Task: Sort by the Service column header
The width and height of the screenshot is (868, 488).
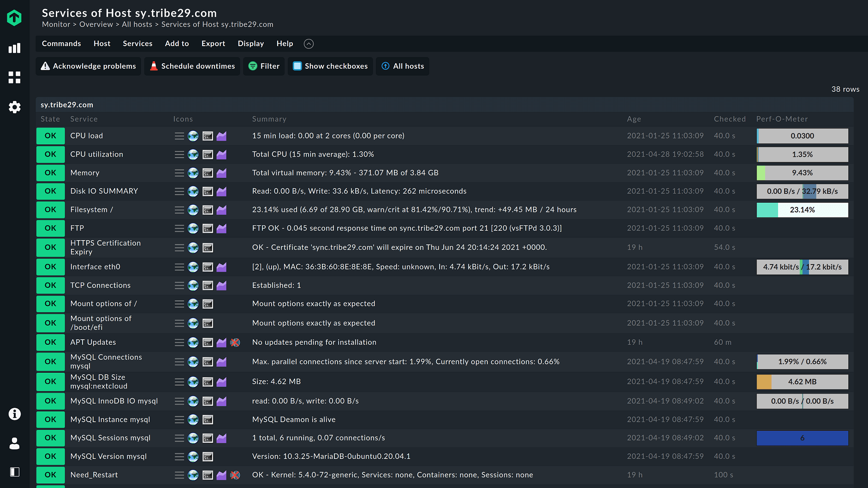Action: (84, 119)
